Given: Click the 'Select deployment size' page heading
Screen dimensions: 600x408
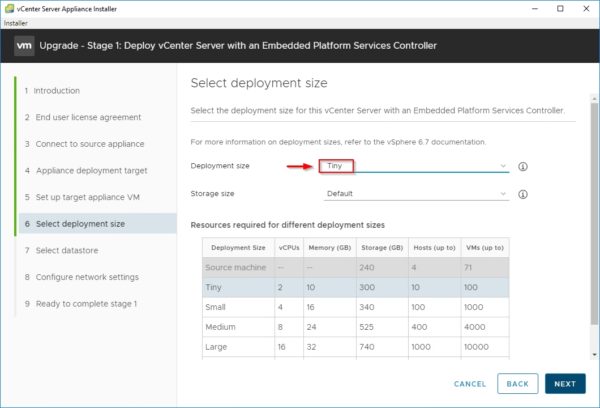Looking at the screenshot, I should [x=259, y=83].
